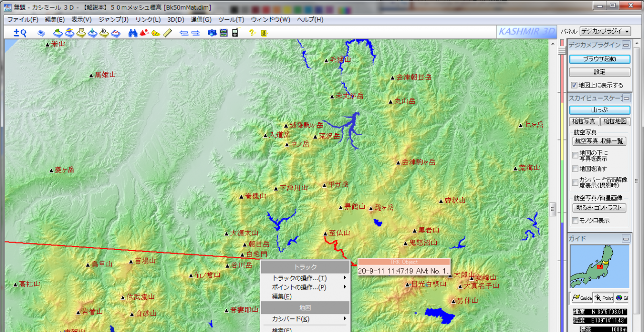The image size is (644, 332).
Task: Click 明るさ・コントラスト button
Action: pos(600,208)
